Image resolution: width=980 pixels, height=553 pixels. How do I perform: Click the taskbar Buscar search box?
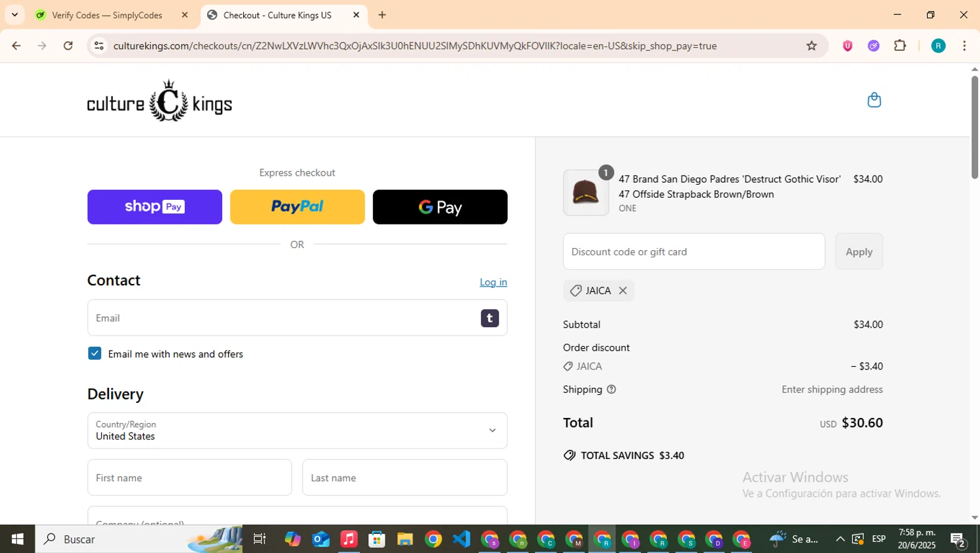click(139, 539)
